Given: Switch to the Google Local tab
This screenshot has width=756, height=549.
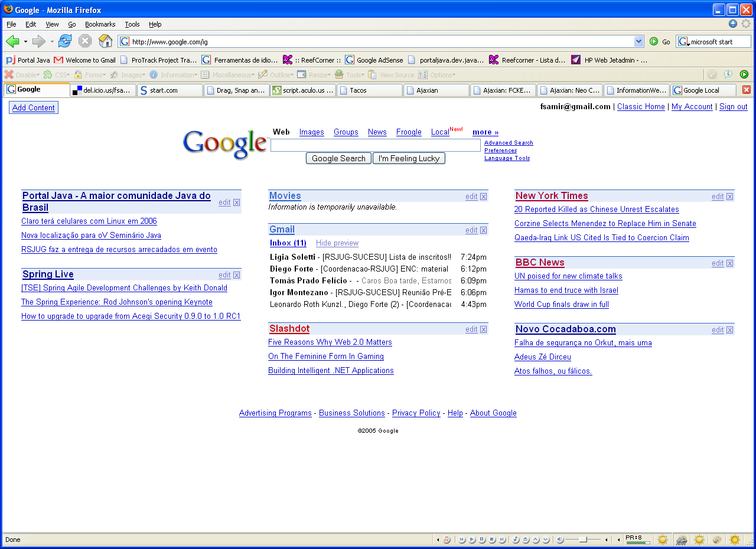Looking at the screenshot, I should click(x=703, y=90).
